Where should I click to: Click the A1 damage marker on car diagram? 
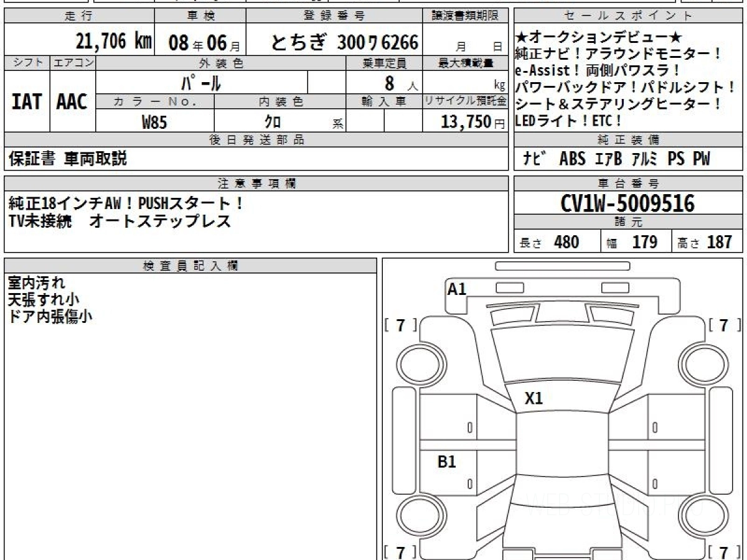tap(457, 289)
